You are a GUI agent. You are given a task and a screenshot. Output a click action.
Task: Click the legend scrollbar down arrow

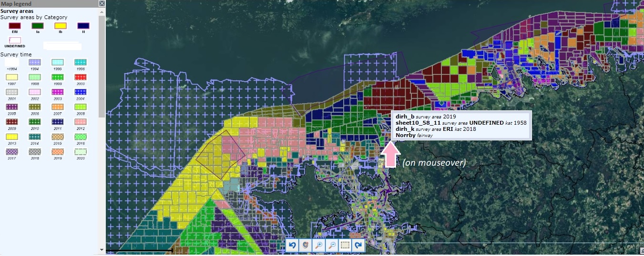coord(102,249)
